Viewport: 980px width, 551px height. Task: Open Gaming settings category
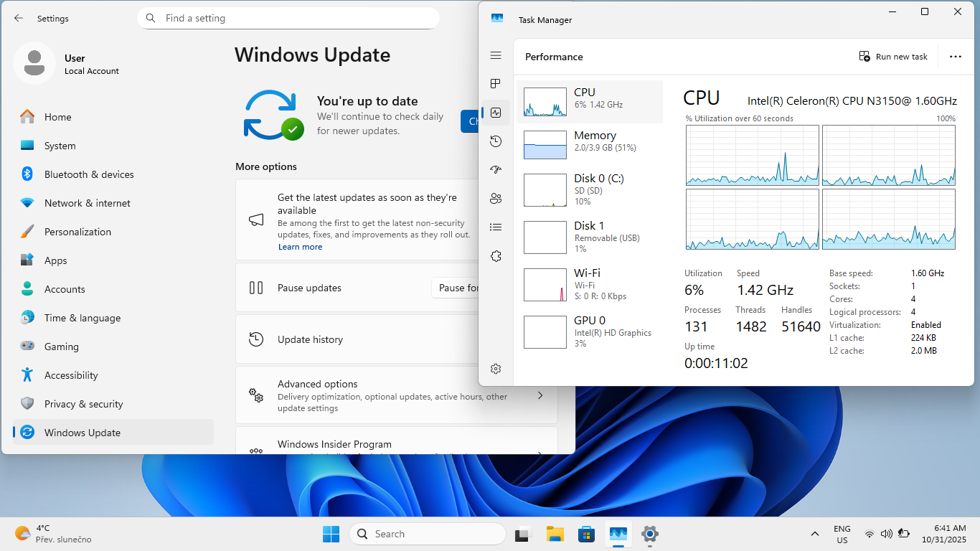coord(113,347)
